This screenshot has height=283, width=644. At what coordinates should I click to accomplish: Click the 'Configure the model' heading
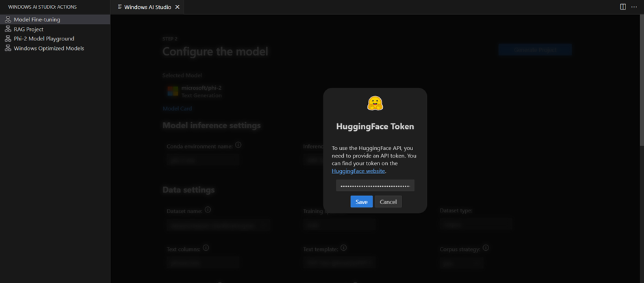click(215, 52)
